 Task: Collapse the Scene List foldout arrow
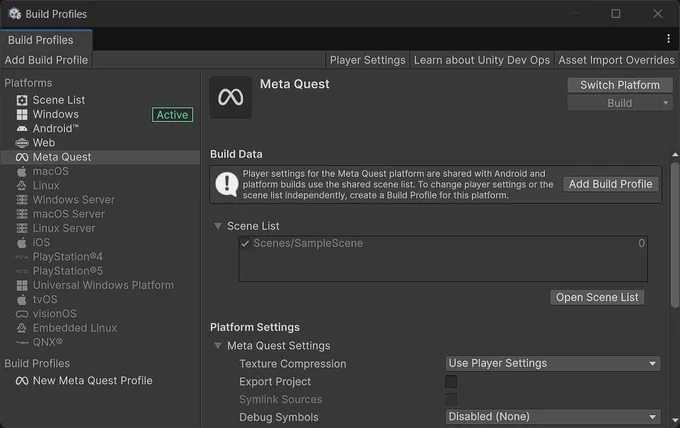(x=218, y=226)
